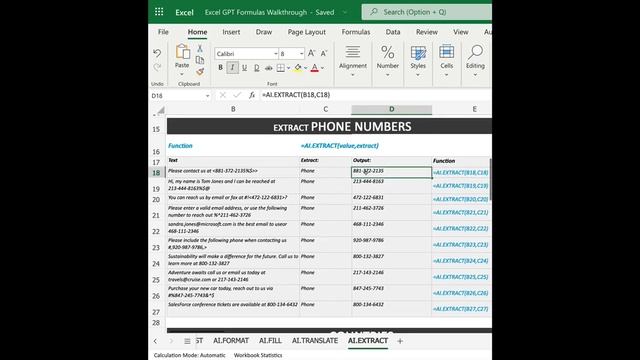
Task: Open Borders dropdown arrow
Action: (289, 68)
